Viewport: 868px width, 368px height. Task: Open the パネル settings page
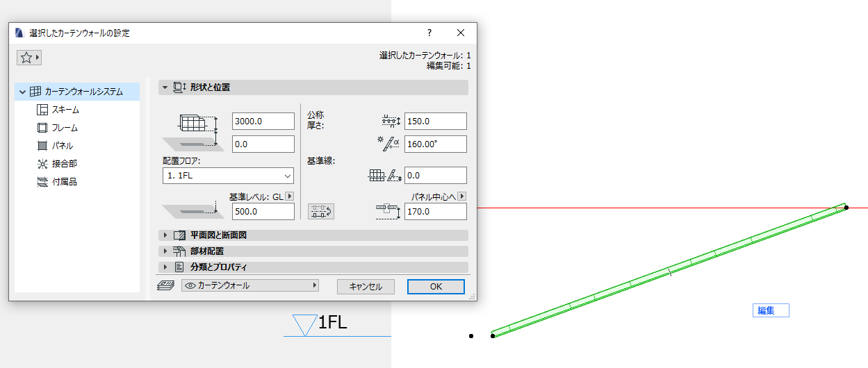tap(62, 146)
